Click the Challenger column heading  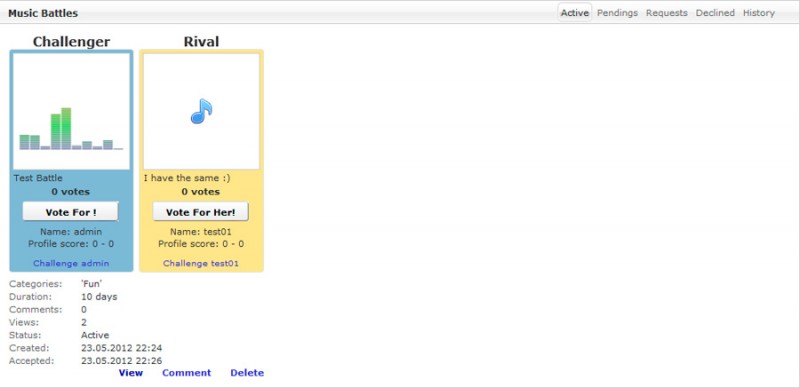click(71, 41)
